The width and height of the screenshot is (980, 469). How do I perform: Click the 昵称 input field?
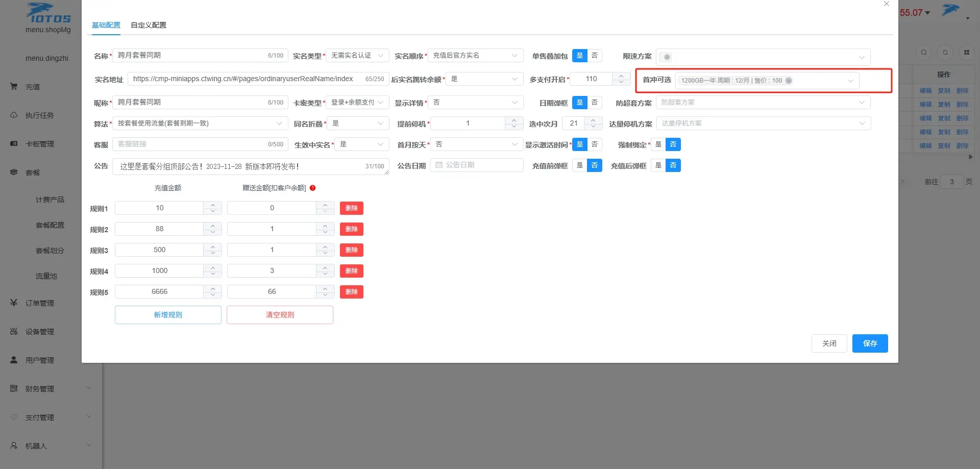click(200, 102)
